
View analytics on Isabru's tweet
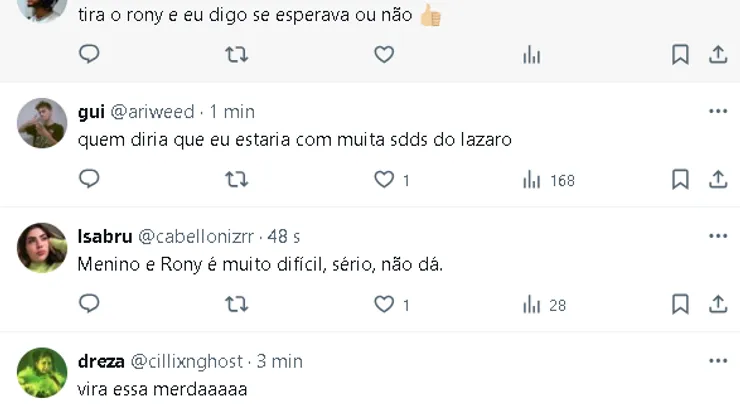531,305
